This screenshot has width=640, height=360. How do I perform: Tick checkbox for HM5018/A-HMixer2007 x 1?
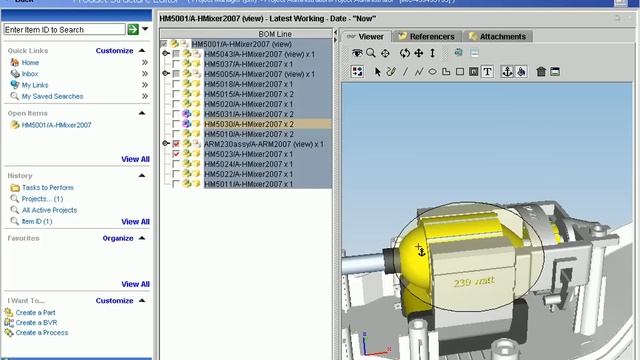176,84
